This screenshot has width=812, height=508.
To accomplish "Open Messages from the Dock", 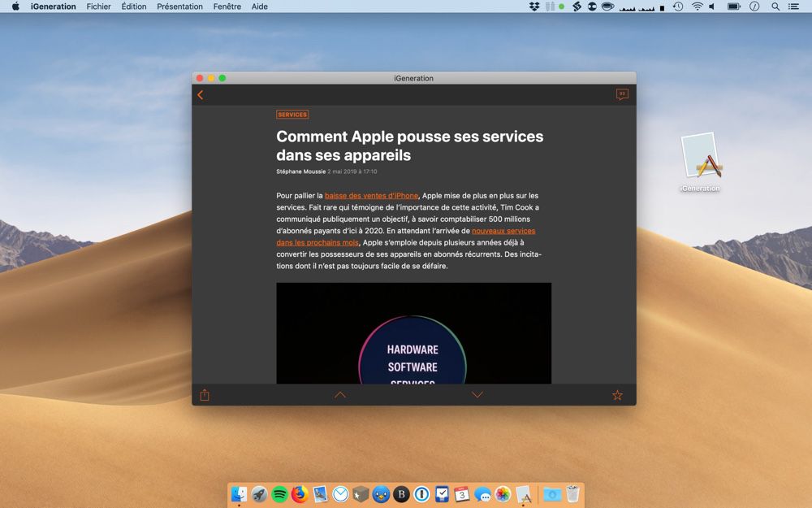I will (482, 494).
